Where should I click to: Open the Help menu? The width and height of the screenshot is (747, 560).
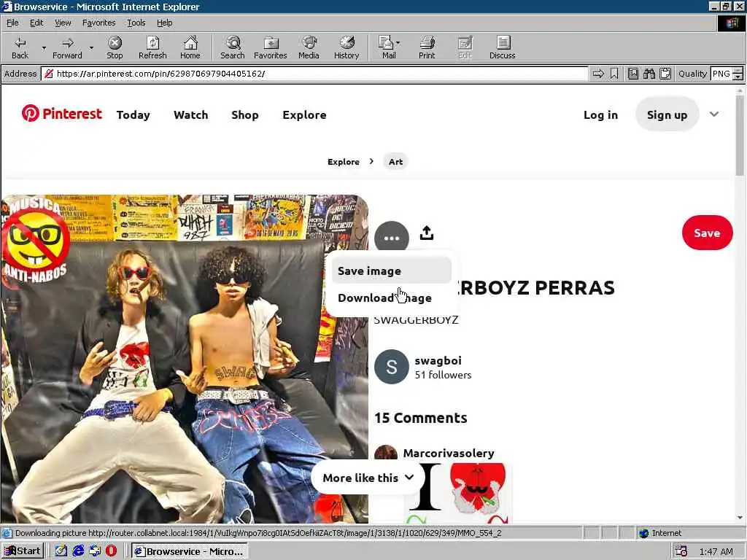pyautogui.click(x=164, y=23)
